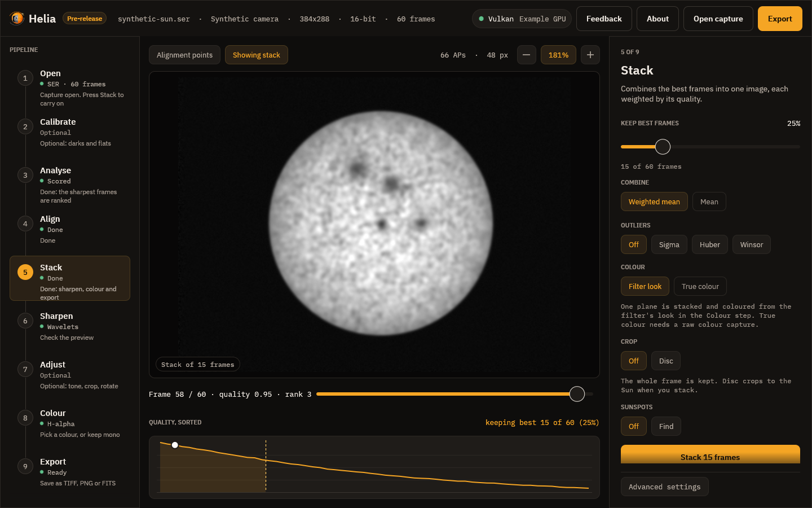Click the Keep best frames slider handle

pyautogui.click(x=663, y=147)
